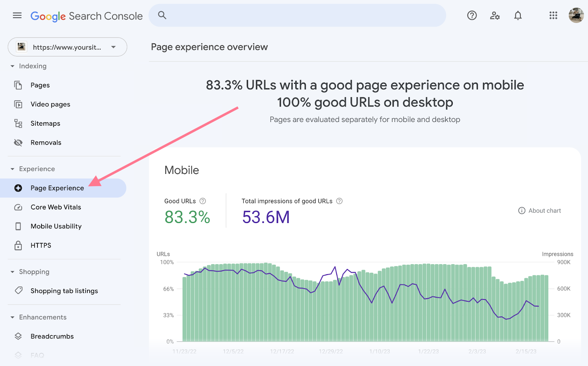Click the help question mark in top bar
Screen dimensions: 588x366
(x=472, y=15)
